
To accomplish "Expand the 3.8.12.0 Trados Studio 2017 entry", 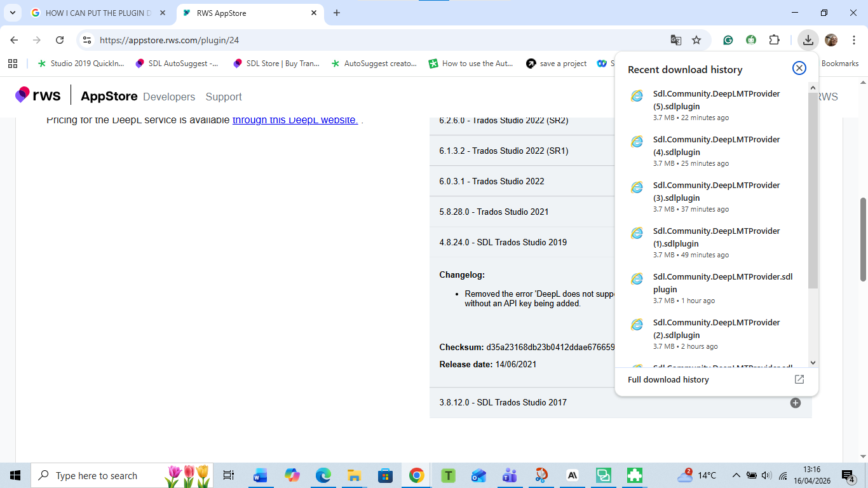I will tap(795, 403).
